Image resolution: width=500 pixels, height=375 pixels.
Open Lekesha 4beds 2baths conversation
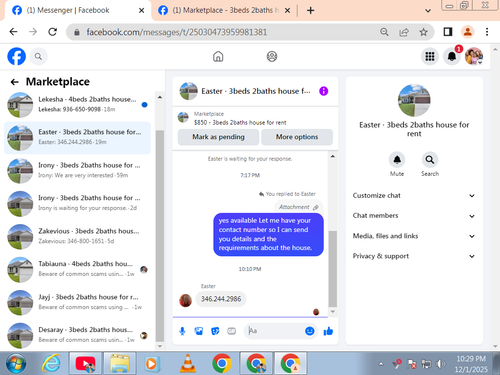[77, 104]
